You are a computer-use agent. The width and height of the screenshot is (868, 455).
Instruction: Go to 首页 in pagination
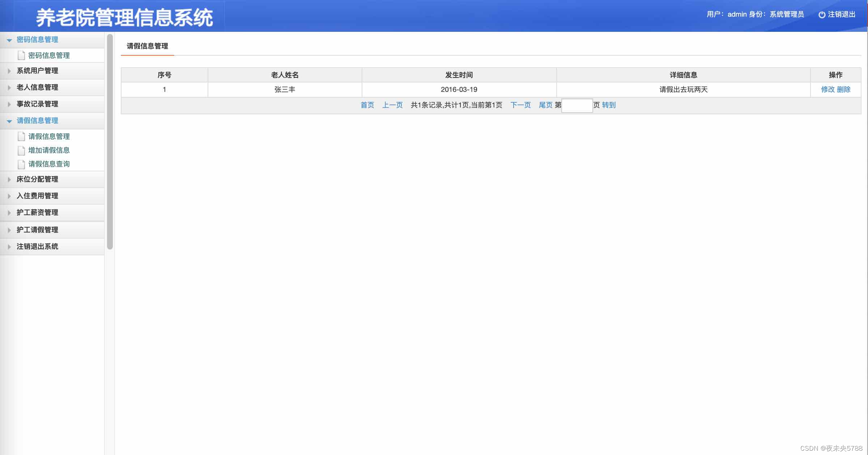tap(367, 105)
